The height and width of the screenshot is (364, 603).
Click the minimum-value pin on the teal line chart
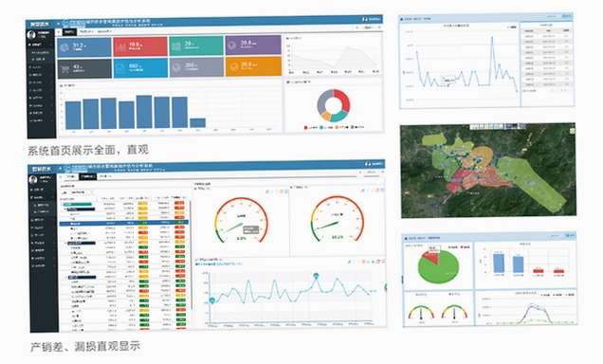pos(211,300)
